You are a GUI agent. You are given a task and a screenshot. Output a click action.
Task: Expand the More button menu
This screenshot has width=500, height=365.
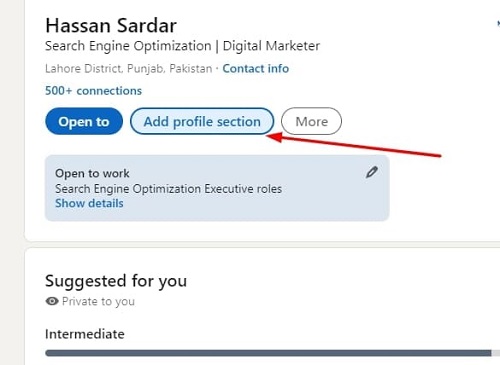(311, 121)
